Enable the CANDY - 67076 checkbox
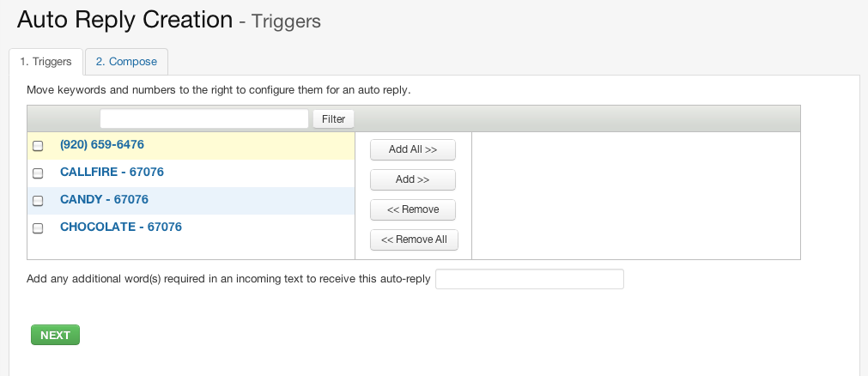This screenshot has width=868, height=376. tap(38, 201)
